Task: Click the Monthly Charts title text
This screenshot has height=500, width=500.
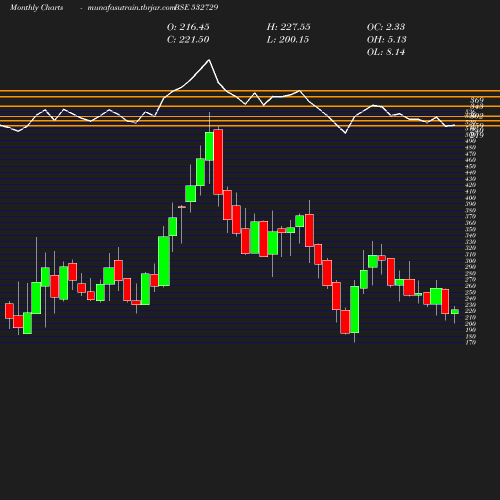Action: (36, 7)
